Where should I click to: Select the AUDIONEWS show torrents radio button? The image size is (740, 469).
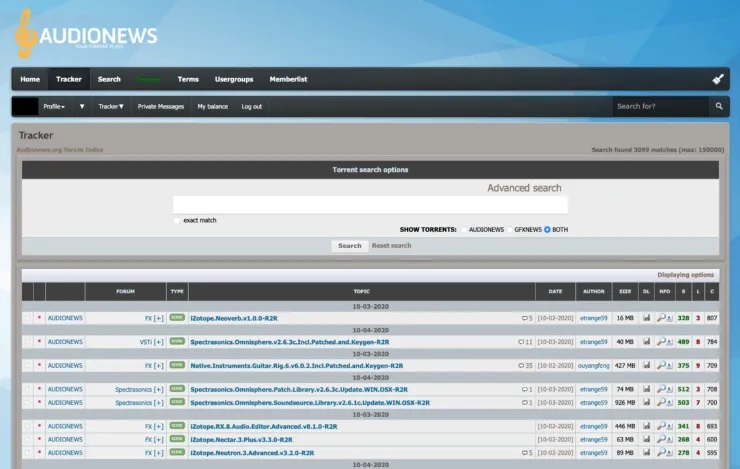pyautogui.click(x=464, y=230)
